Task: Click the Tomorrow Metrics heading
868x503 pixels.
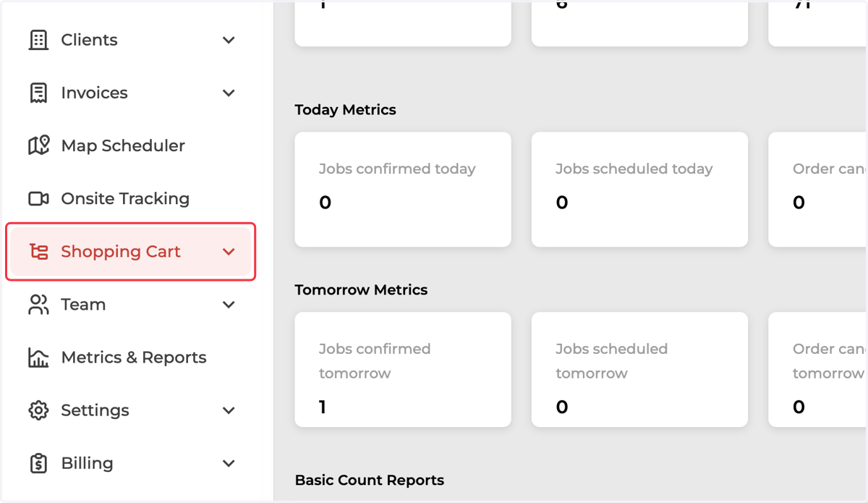Action: click(361, 290)
